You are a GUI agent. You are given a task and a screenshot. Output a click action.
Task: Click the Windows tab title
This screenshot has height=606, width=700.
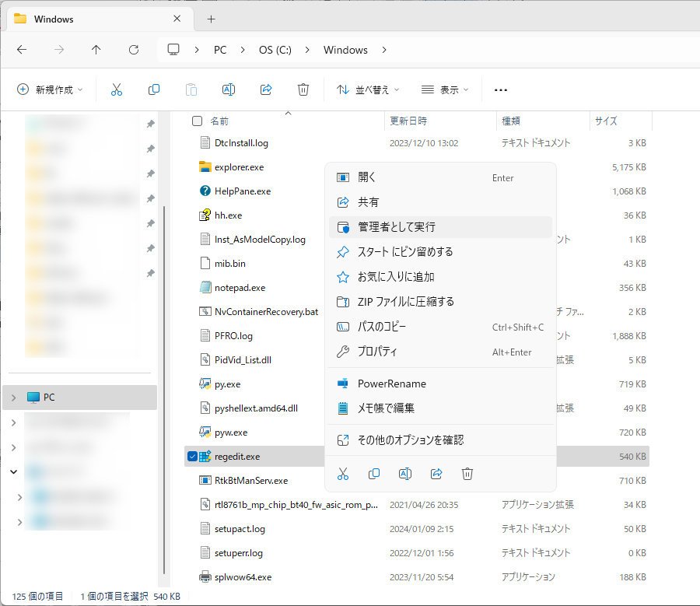(x=54, y=19)
